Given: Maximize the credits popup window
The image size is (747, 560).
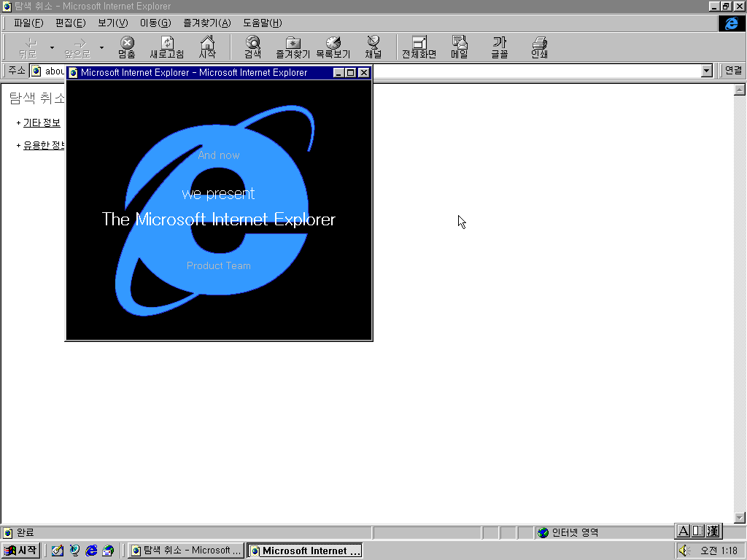Looking at the screenshot, I should pos(351,72).
